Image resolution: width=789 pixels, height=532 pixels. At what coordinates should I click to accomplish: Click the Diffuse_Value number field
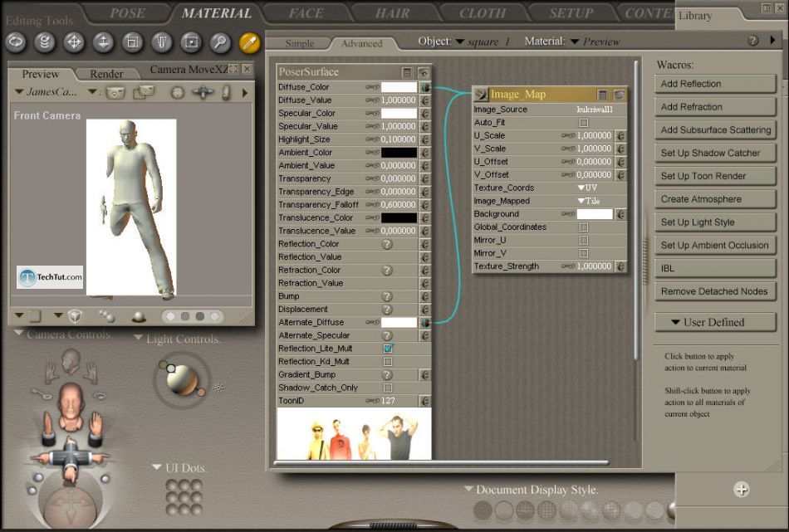(398, 100)
